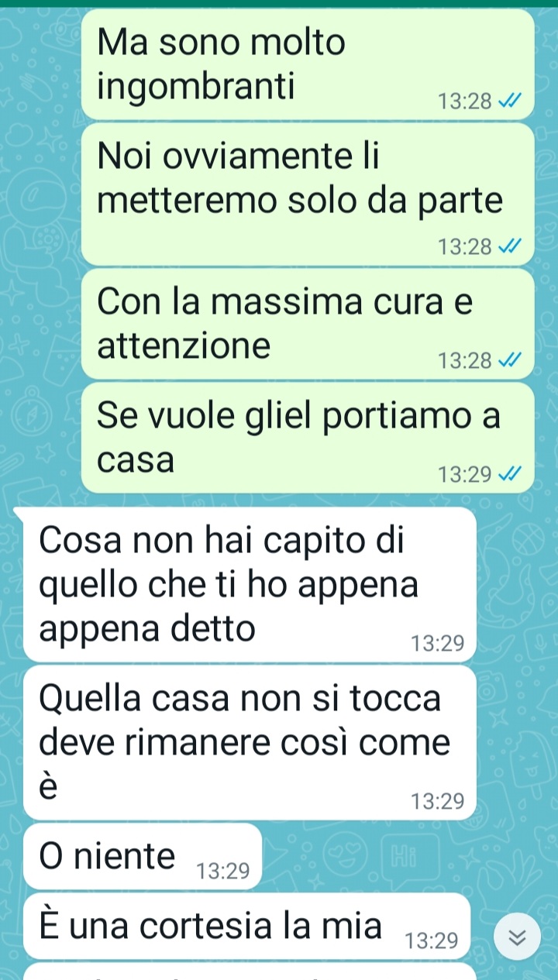Tap the 'Se vuole gliel portiamo a casa' bubble
558x980 pixels.
(308, 438)
